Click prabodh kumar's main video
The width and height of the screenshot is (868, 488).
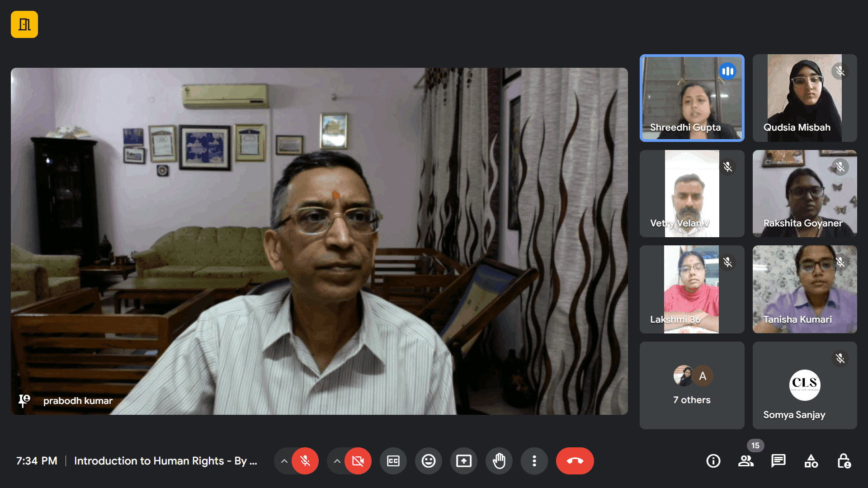point(319,241)
